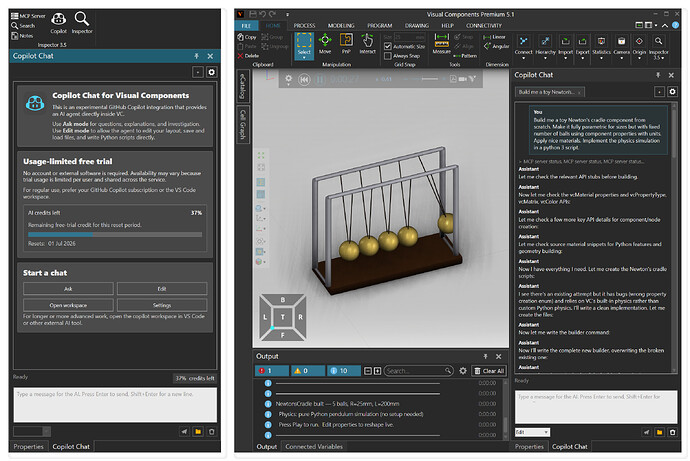Launch the Inspector magnifier tool in left panel

[82, 23]
